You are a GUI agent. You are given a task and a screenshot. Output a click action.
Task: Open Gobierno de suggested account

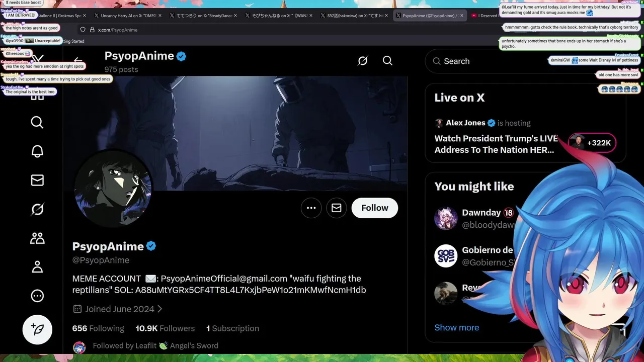click(488, 250)
